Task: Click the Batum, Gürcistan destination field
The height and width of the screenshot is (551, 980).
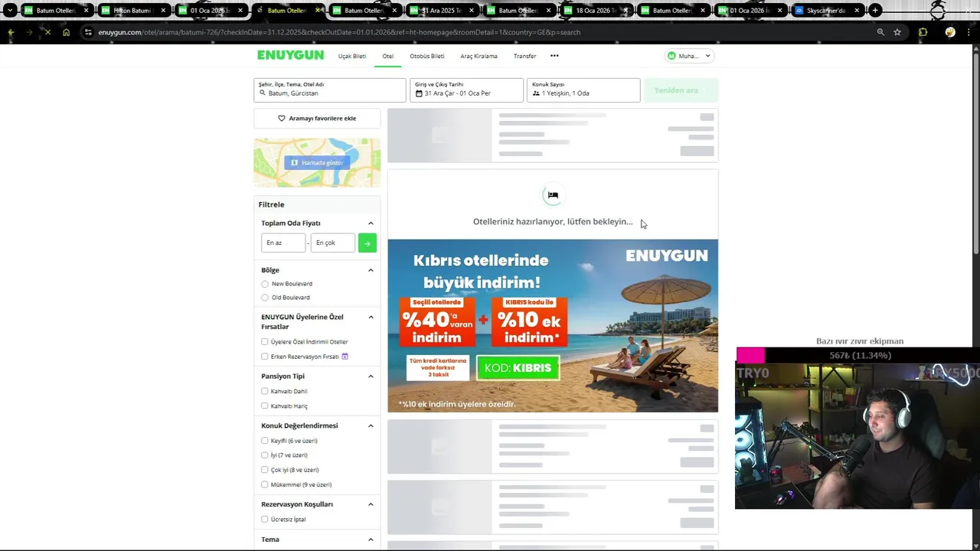Action: click(x=330, y=90)
